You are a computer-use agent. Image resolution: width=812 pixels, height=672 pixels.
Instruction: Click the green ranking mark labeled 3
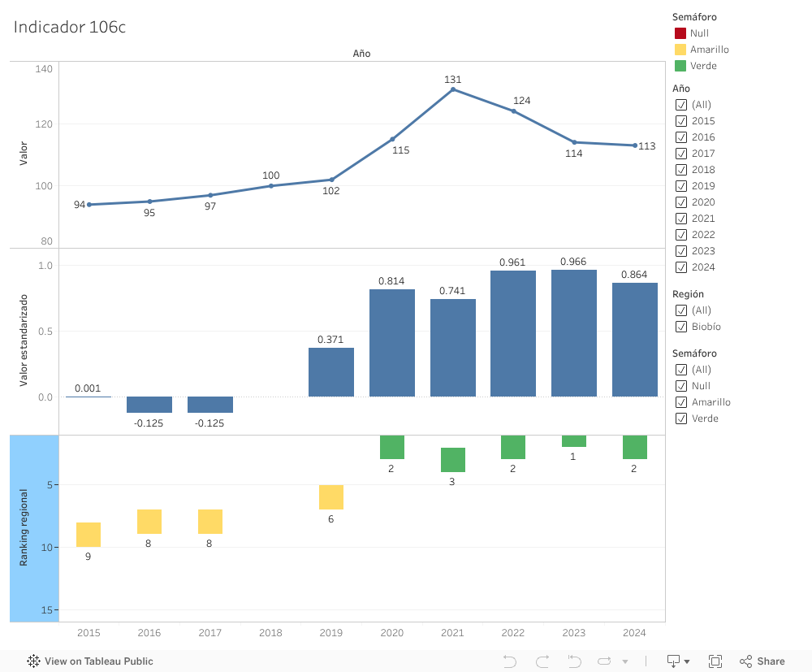click(x=453, y=460)
